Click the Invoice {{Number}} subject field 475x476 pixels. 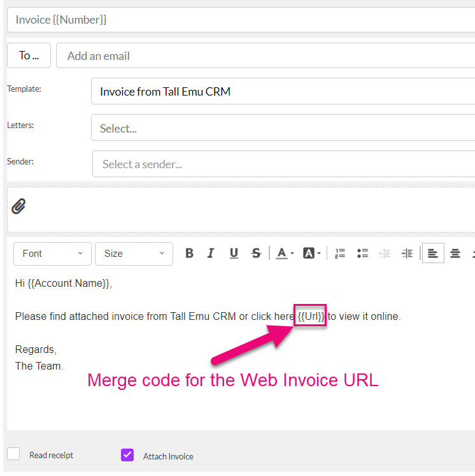241,20
